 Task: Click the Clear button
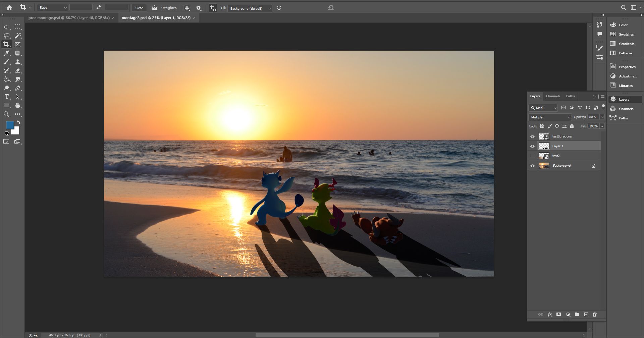(139, 8)
